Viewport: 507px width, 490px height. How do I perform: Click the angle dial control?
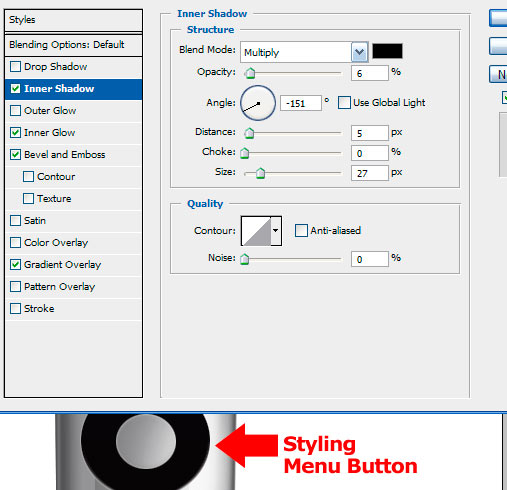pyautogui.click(x=258, y=103)
